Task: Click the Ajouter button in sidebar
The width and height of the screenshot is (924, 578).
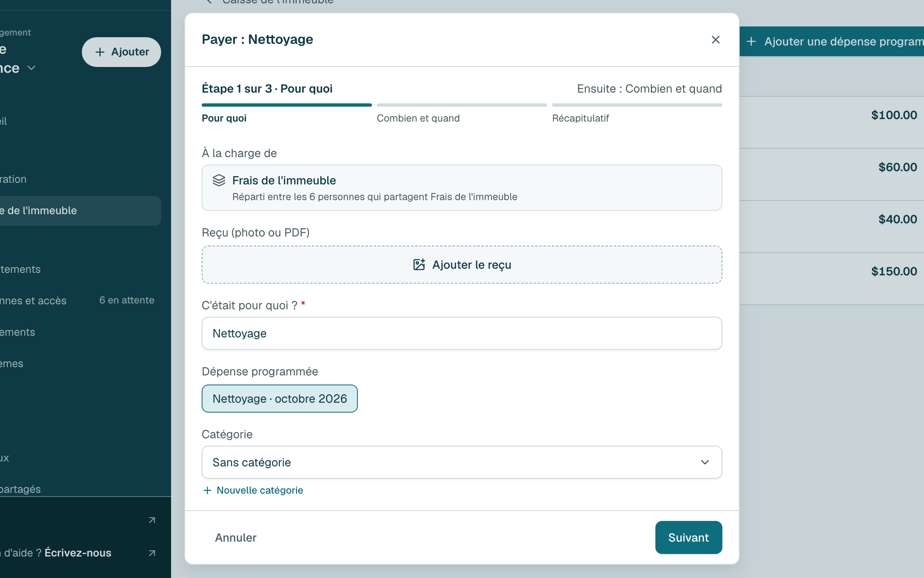Action: click(121, 52)
